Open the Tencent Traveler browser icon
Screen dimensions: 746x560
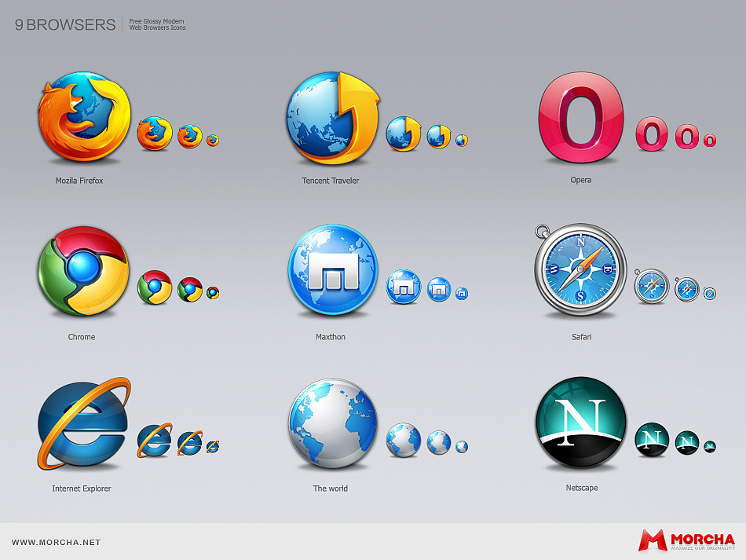tap(331, 115)
